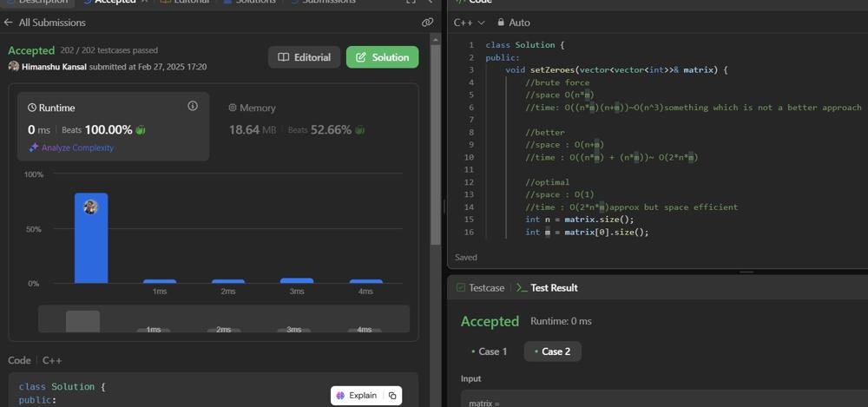Click the clock icon beside Runtime
This screenshot has width=868, height=407.
pyautogui.click(x=32, y=108)
